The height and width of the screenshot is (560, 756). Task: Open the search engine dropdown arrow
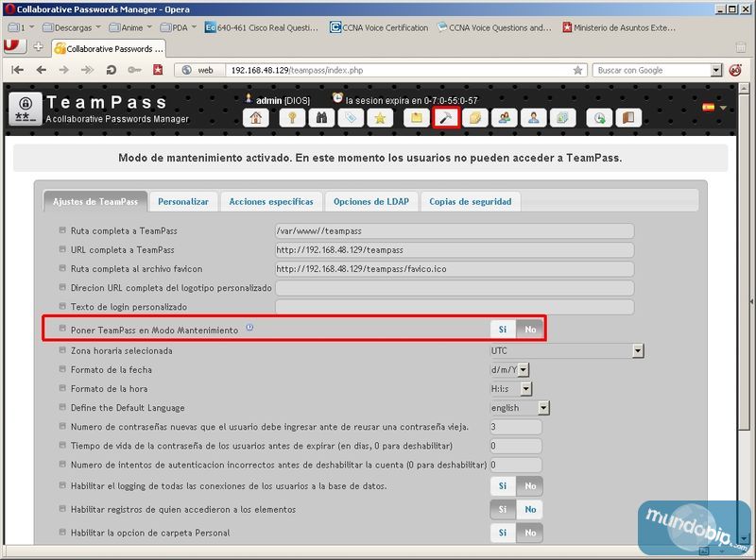(716, 71)
